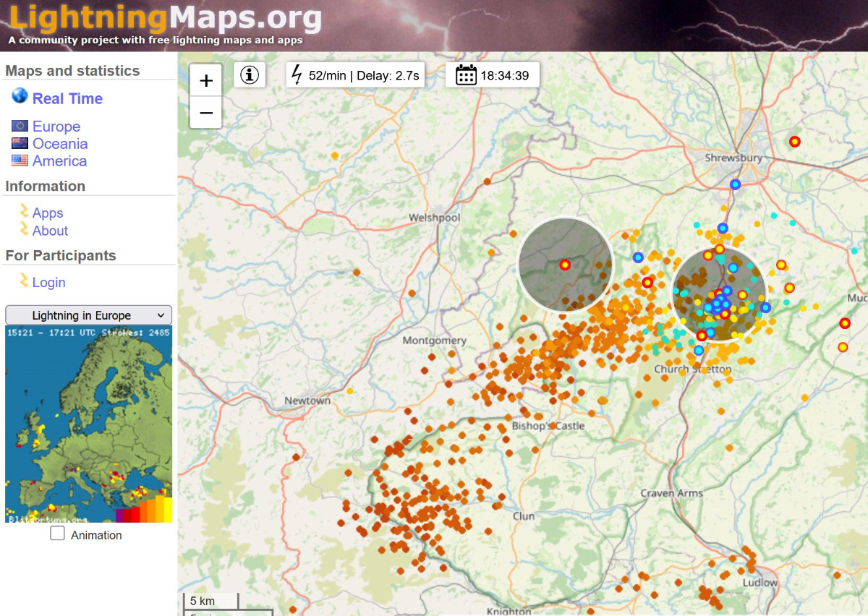Viewport: 868px width, 616px height.
Task: Open the Europe maps link
Action: coord(56,127)
